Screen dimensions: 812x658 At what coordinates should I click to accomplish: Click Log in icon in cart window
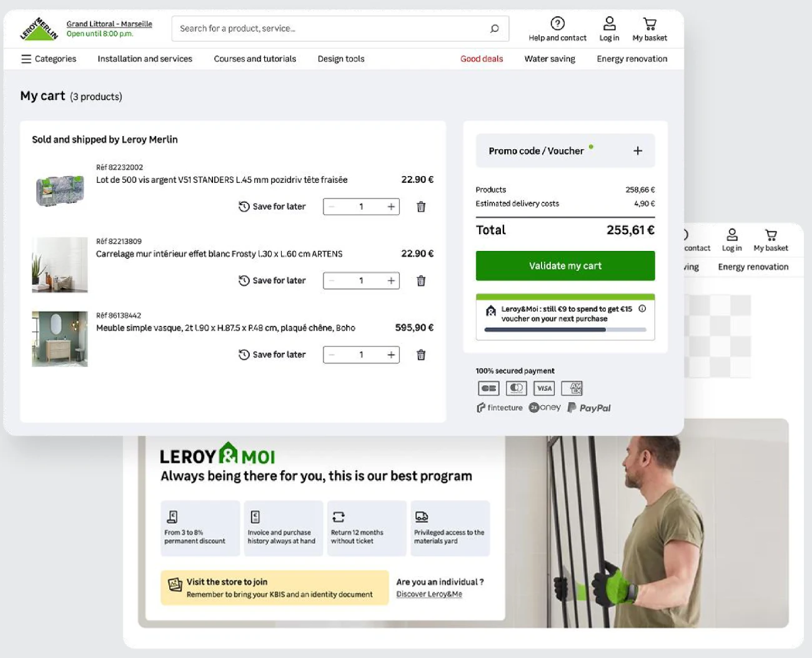[x=609, y=29]
